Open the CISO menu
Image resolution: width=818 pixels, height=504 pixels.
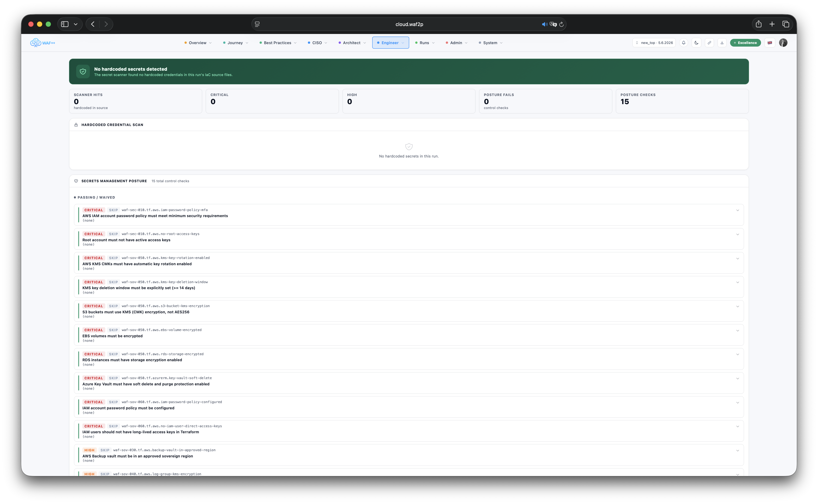(x=317, y=43)
